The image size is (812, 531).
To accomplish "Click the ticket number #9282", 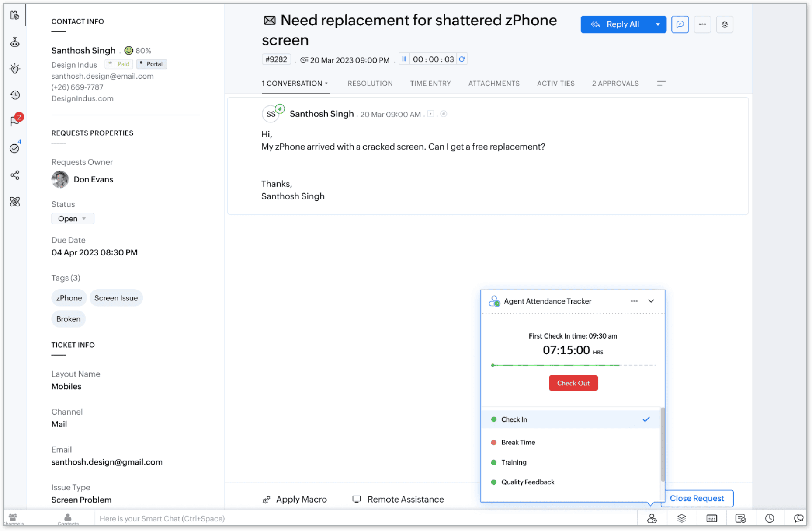I will [x=276, y=59].
